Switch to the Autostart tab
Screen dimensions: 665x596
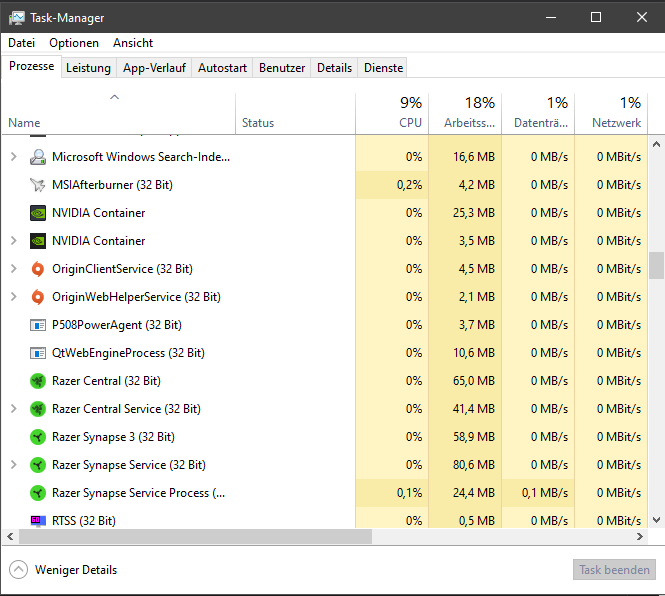tap(222, 68)
